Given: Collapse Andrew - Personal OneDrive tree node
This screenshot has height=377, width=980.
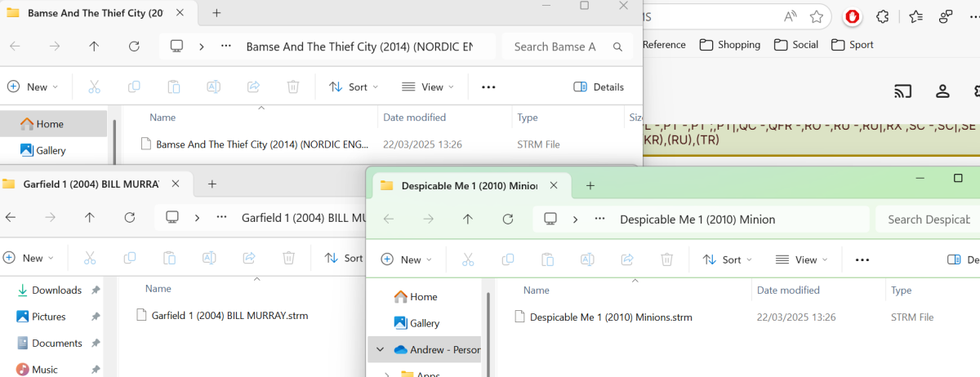Looking at the screenshot, I should [379, 349].
